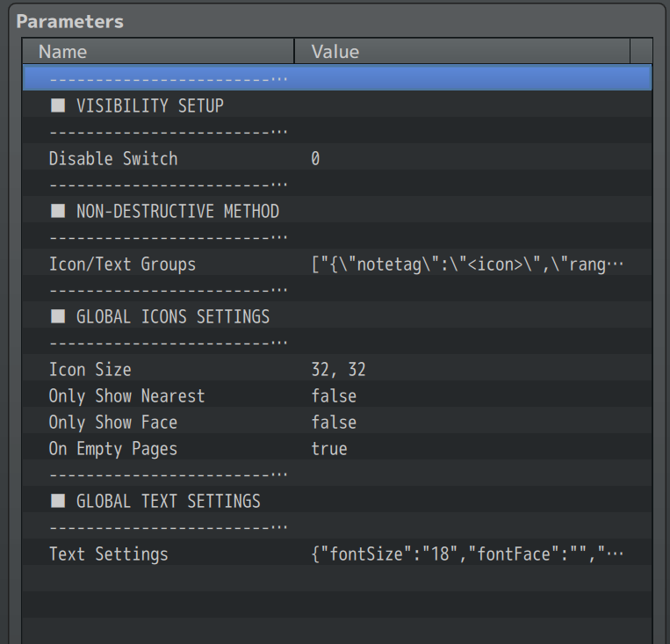Open the Text Settings fontSize JSON value
This screenshot has height=644, width=670.
[467, 554]
